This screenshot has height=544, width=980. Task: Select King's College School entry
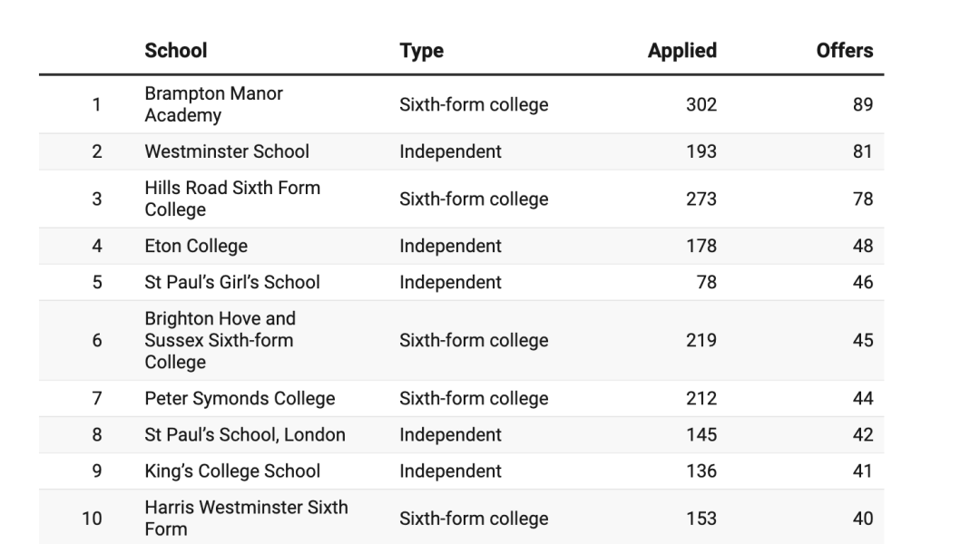point(232,471)
